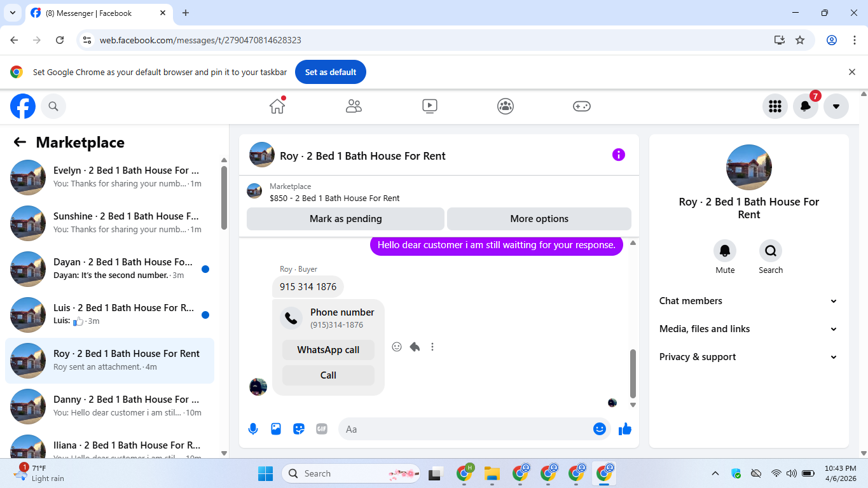The height and width of the screenshot is (488, 868).
Task: Open the GIF picker icon
Action: coord(322,429)
